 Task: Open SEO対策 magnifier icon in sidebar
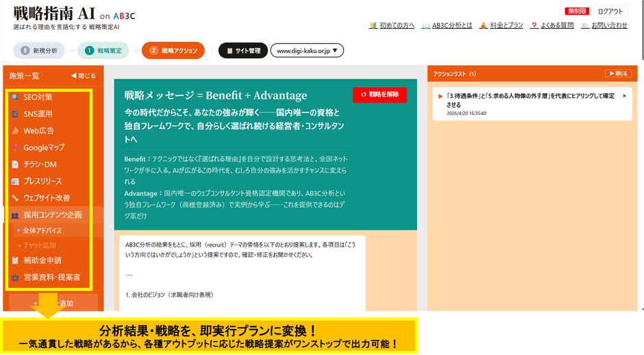(x=15, y=97)
